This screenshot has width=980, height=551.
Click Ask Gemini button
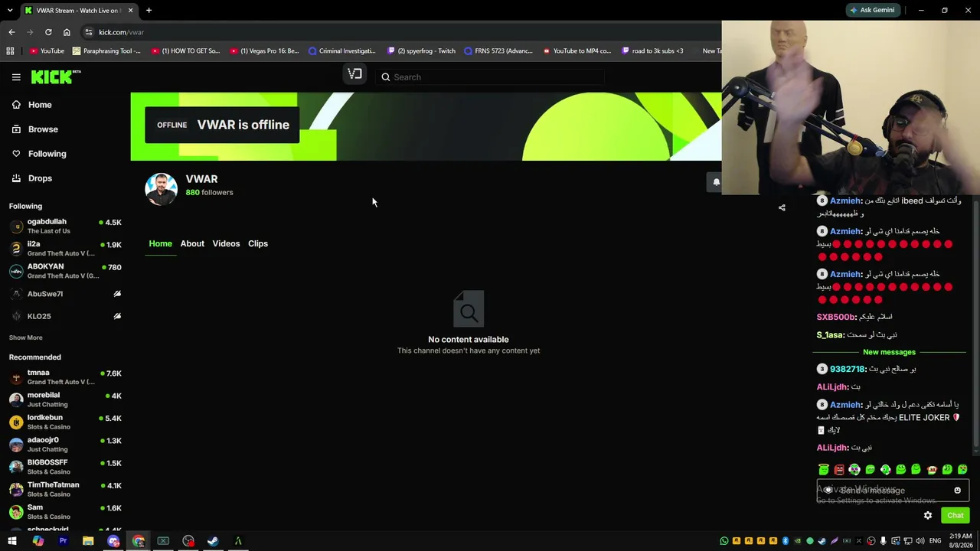click(872, 11)
